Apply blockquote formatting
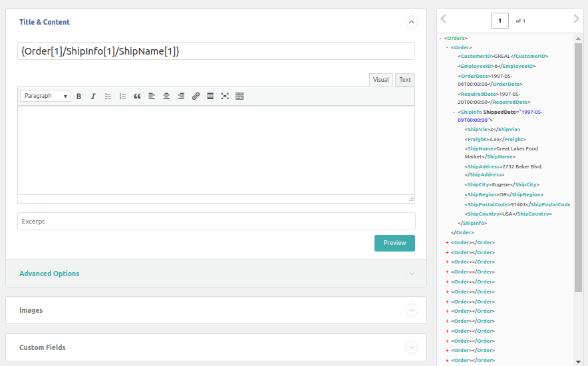Screen dimensions: 588x366 point(137,96)
